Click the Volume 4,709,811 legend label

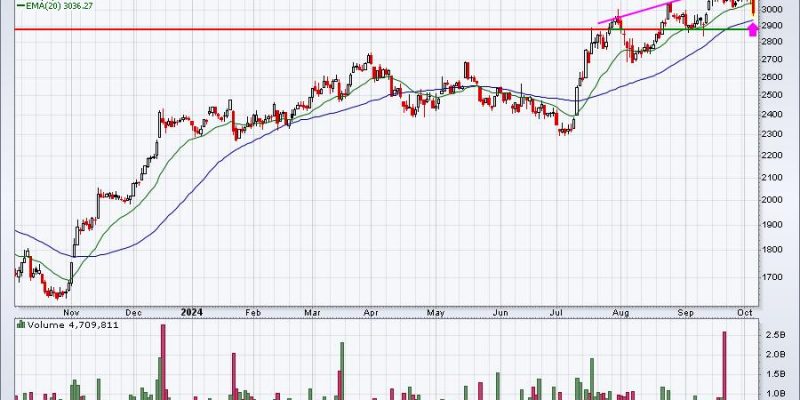point(73,324)
